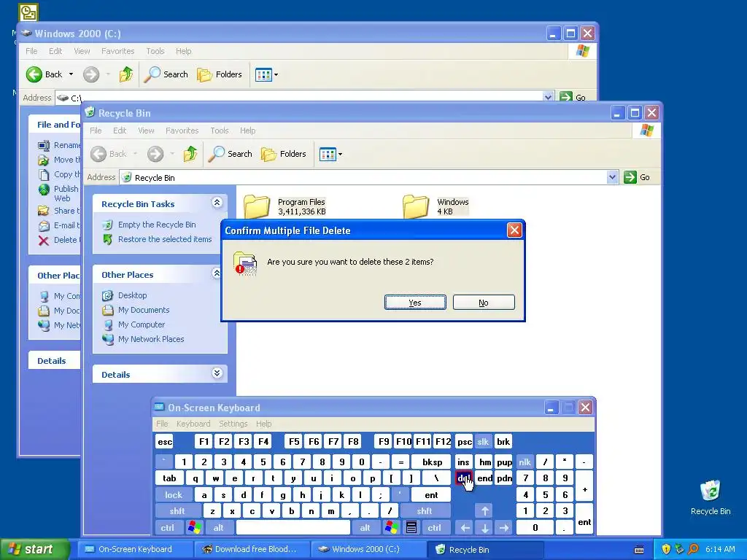The width and height of the screenshot is (747, 560).
Task: Open the Recycle Bin address bar dropdown
Action: 612,177
